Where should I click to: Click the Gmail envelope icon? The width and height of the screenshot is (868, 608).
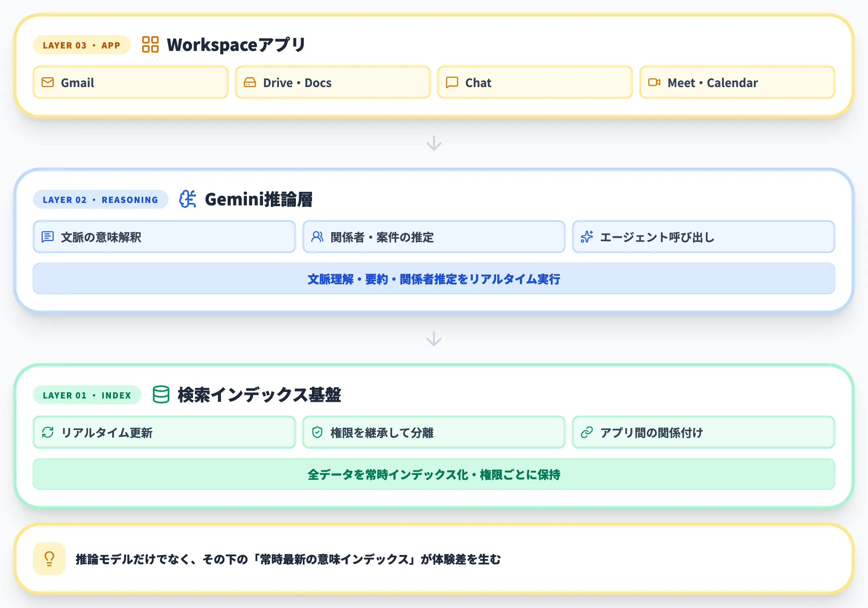coord(47,82)
